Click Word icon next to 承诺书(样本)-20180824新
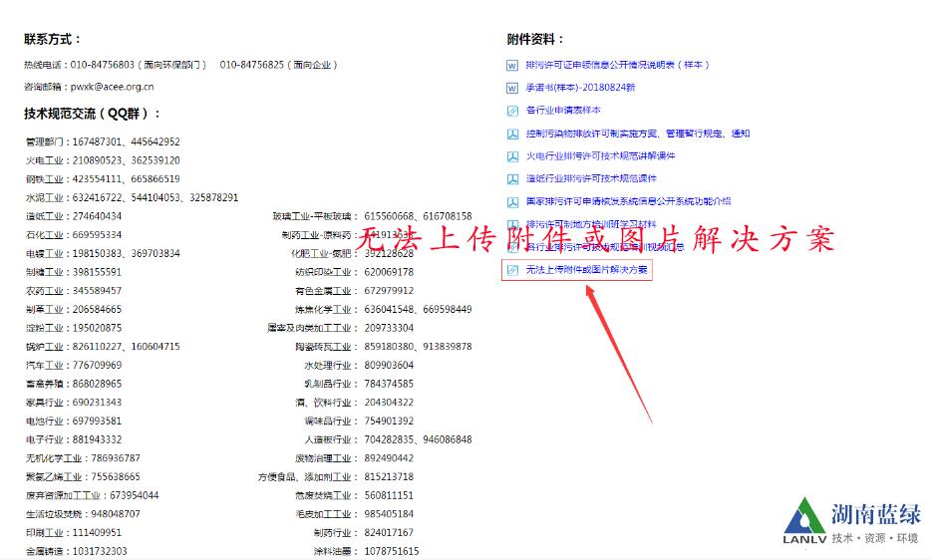 point(513,88)
